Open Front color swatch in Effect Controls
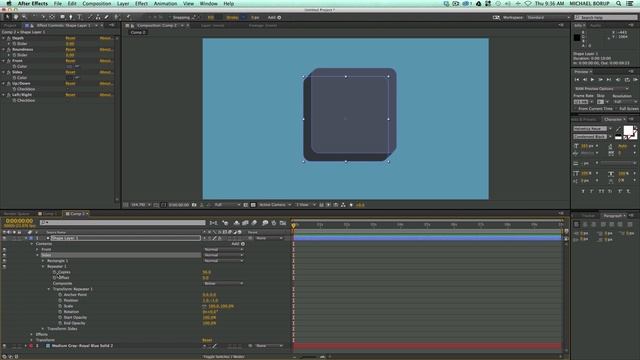The image size is (640, 360). tap(69, 66)
